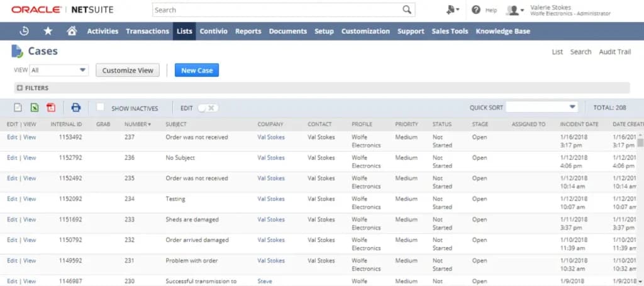This screenshot has height=286, width=644.
Task: Toggle the inline Edit switch
Action: pyautogui.click(x=208, y=108)
